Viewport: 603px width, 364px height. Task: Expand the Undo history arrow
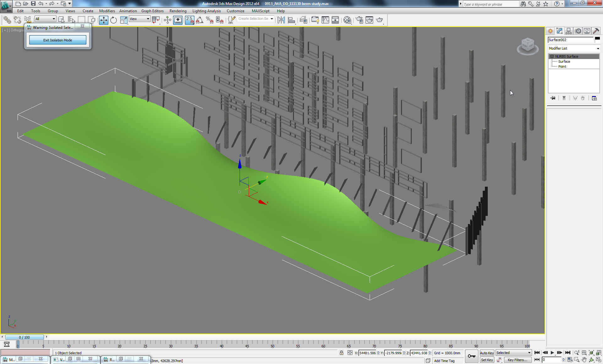tap(46, 4)
